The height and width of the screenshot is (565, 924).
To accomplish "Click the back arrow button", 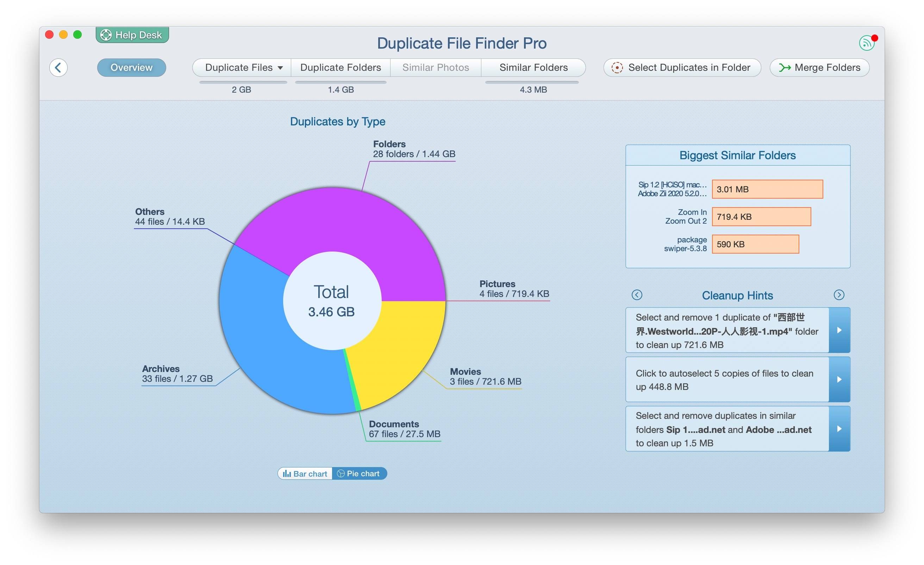I will click(x=58, y=68).
